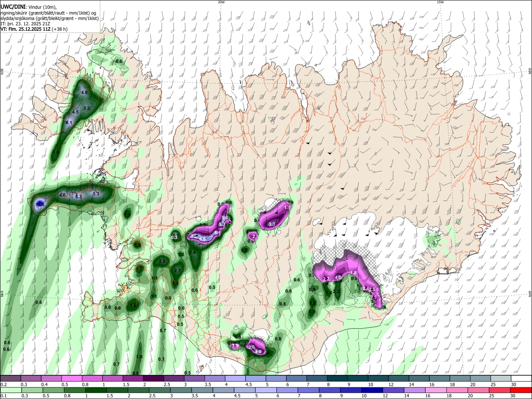Pick the bright red swatch after 30 in lower row
Image resolution: width=532 pixels, height=399 pixels.
tap(521, 390)
